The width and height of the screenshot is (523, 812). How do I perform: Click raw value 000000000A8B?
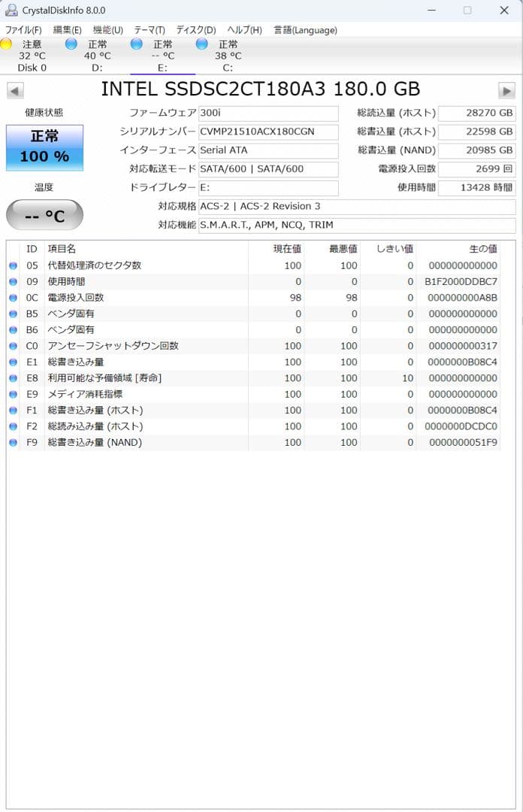[462, 298]
